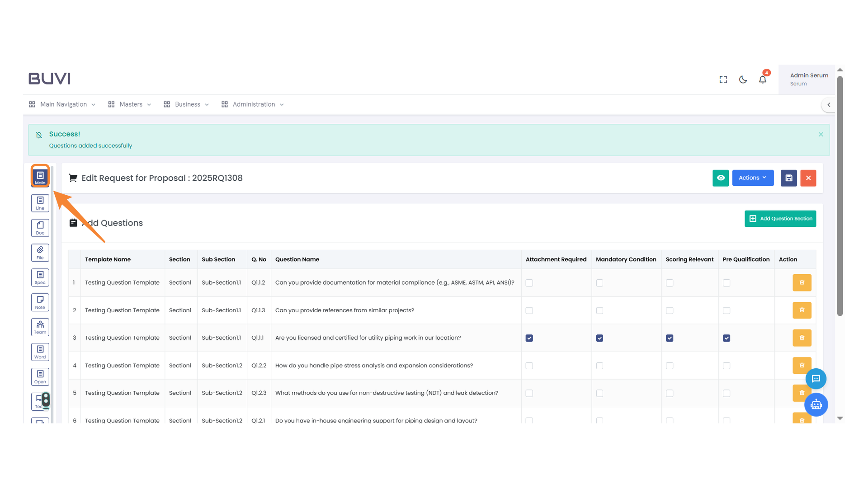Viewport: 868px width, 488px height.
Task: Dismiss the Success alert banner
Action: point(821,134)
